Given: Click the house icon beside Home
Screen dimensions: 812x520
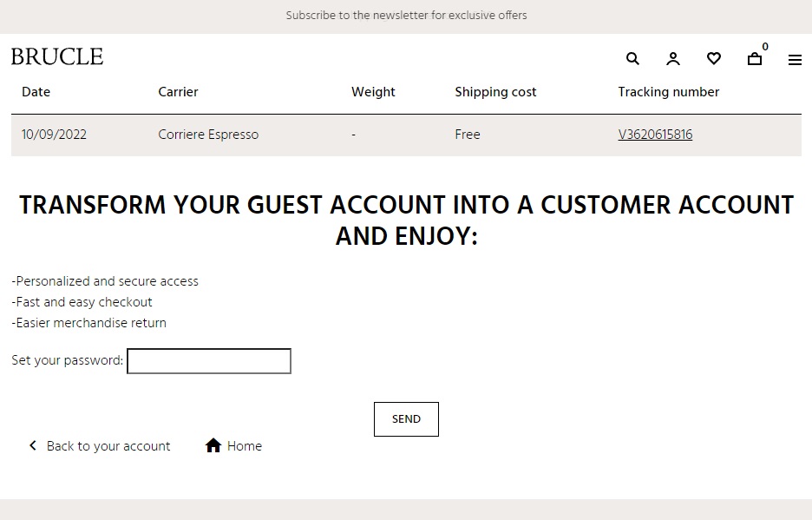Looking at the screenshot, I should pos(213,445).
